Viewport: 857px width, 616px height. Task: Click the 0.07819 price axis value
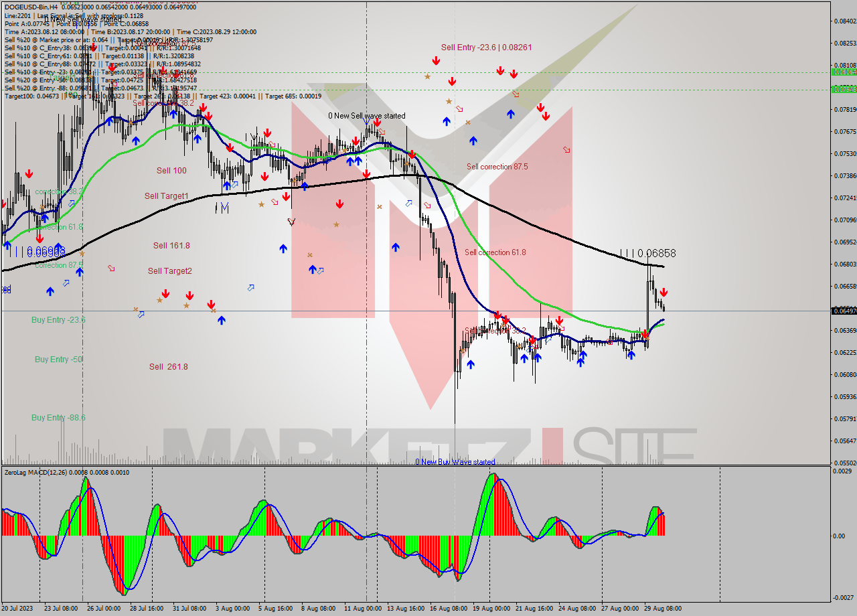(x=845, y=109)
